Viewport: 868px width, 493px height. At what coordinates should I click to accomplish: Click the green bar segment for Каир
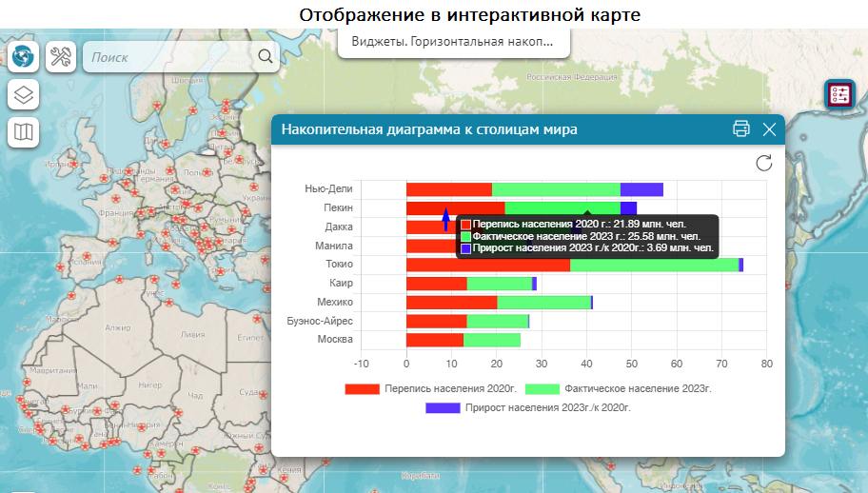[499, 284]
